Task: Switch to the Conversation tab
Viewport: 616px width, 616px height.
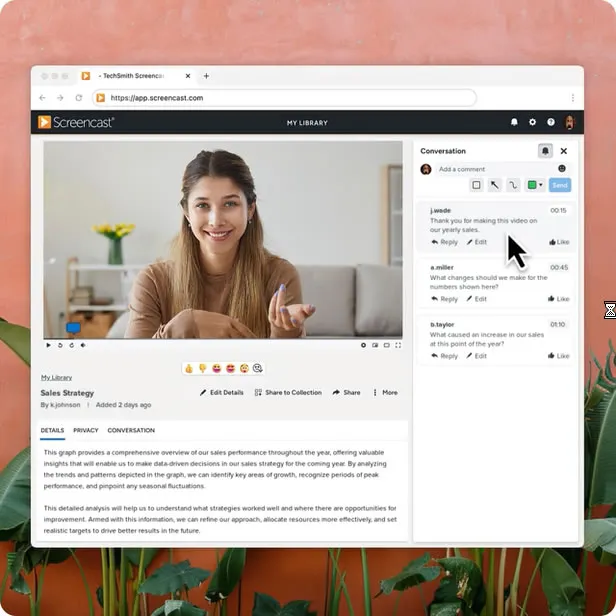Action: [x=131, y=431]
